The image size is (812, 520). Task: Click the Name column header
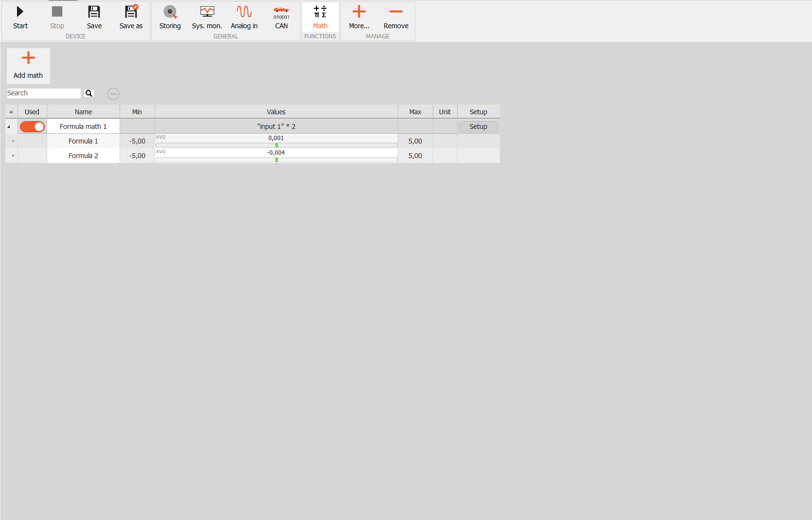[83, 112]
